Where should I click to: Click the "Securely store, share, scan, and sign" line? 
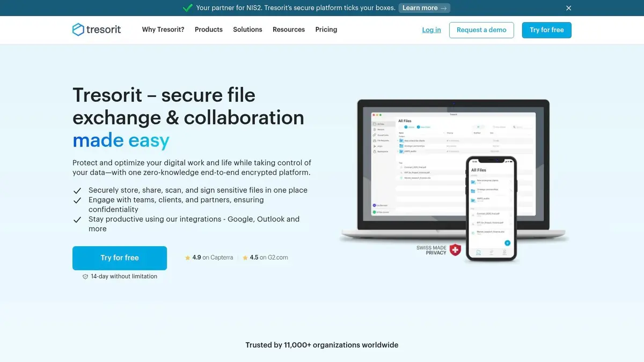pyautogui.click(x=198, y=190)
